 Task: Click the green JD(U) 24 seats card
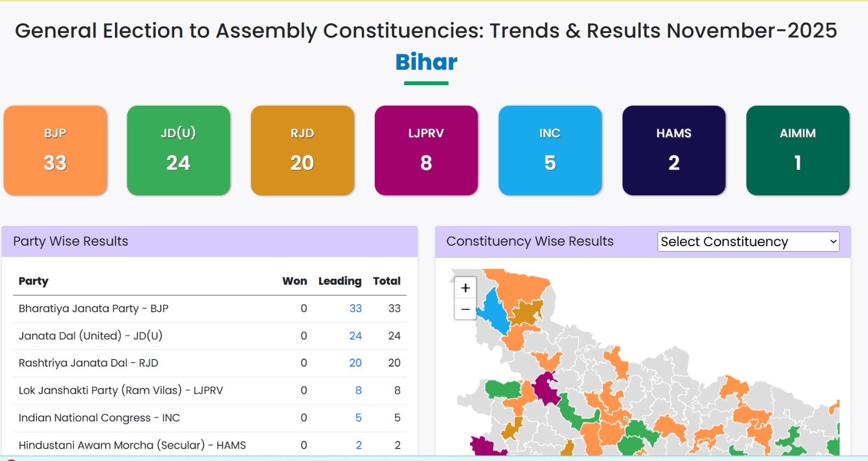click(x=178, y=150)
